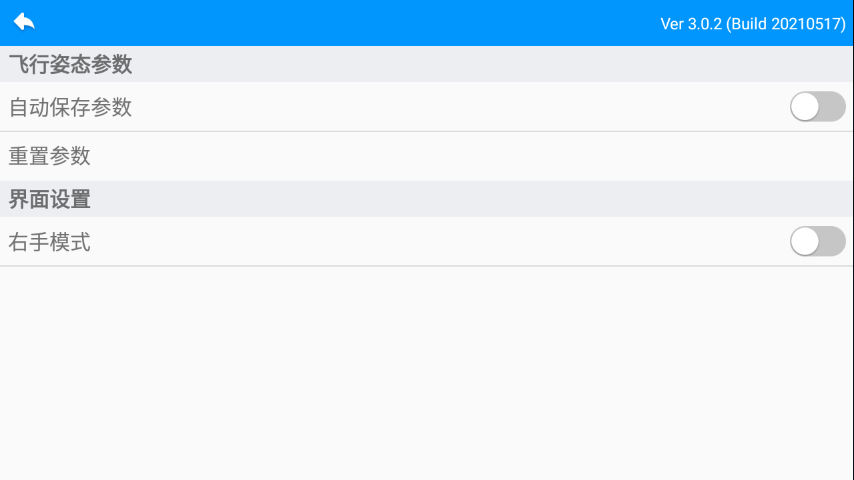Screen dimensions: 854x480
Task: Click the middle of the 自动保存参数 row
Action: tap(427, 107)
